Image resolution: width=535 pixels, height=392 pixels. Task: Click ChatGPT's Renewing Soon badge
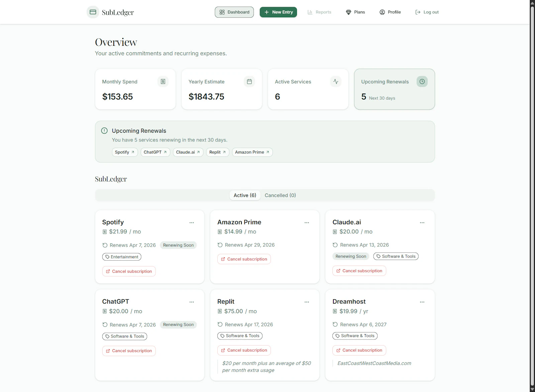(178, 325)
